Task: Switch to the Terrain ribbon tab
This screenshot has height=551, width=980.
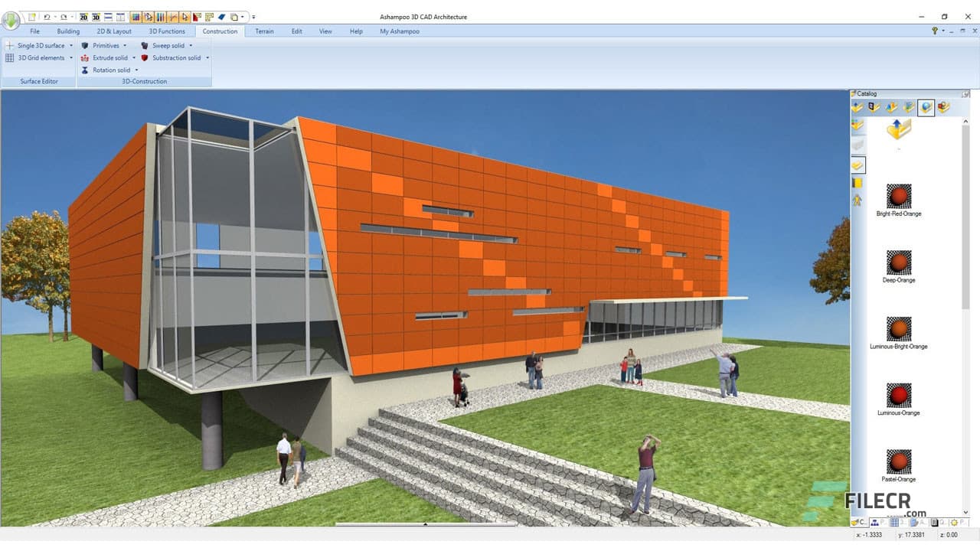Action: 264,31
